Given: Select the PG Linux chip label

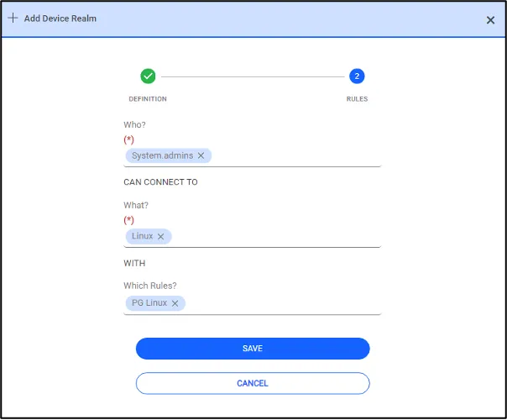Looking at the screenshot, I should 149,303.
